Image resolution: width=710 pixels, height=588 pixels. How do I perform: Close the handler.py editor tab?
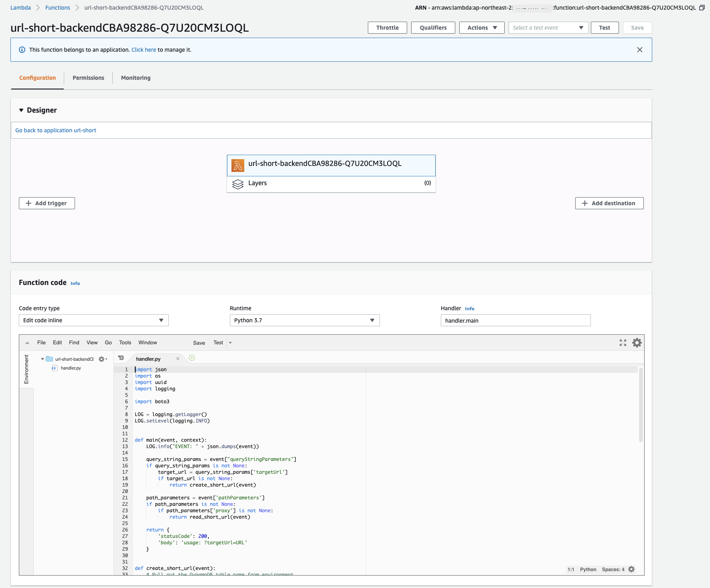tap(178, 359)
